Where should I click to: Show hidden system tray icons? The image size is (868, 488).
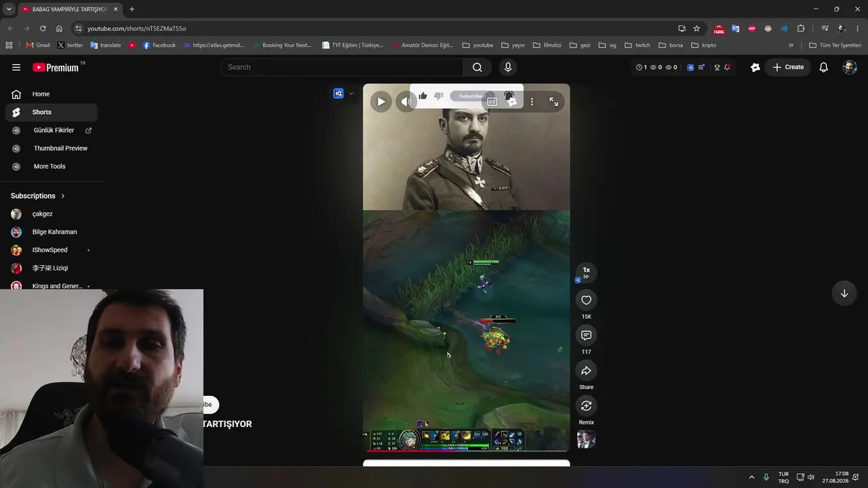(x=751, y=477)
